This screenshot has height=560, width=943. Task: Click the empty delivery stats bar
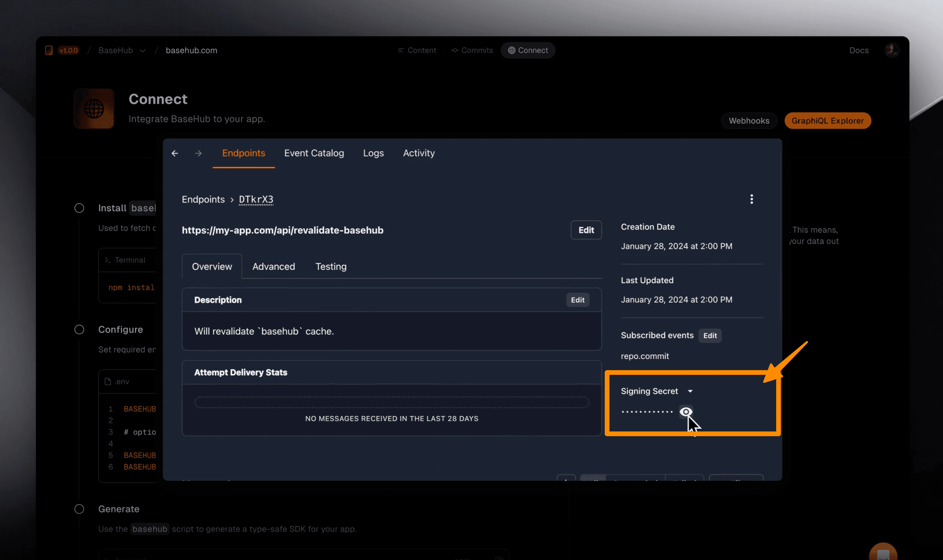tap(392, 402)
